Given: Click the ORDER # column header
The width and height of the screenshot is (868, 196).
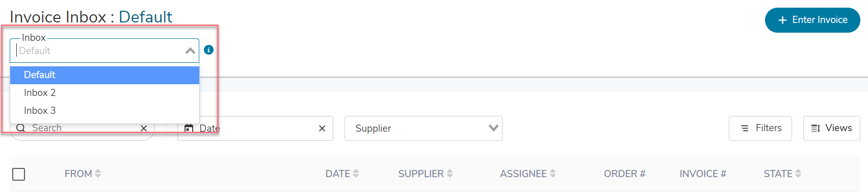Looking at the screenshot, I should click(x=624, y=174).
